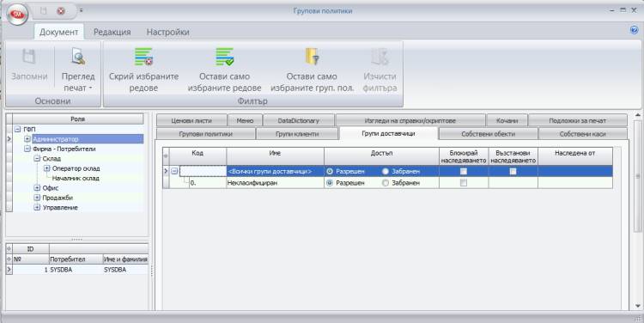This screenshot has height=323, width=644.
Task: Click Потребител column header in users grid
Action: click(x=76, y=259)
